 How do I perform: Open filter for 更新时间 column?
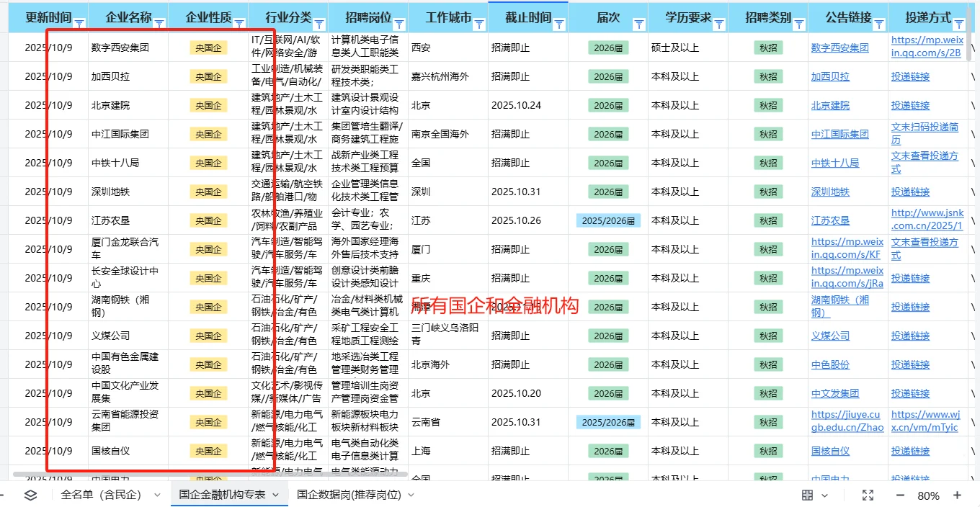click(79, 24)
